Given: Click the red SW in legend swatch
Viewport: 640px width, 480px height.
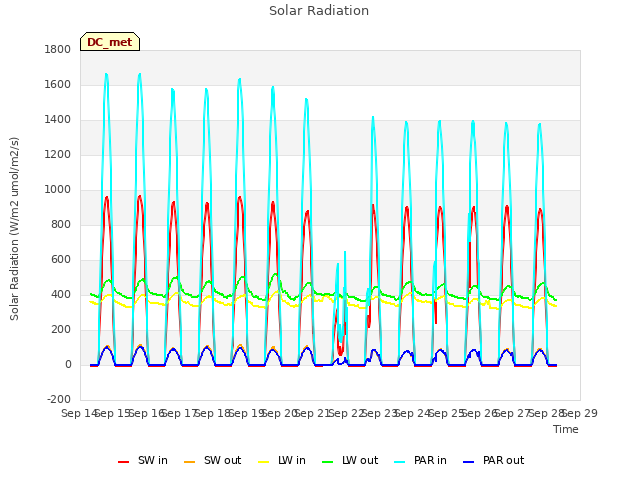Looking at the screenshot, I should point(123,462).
